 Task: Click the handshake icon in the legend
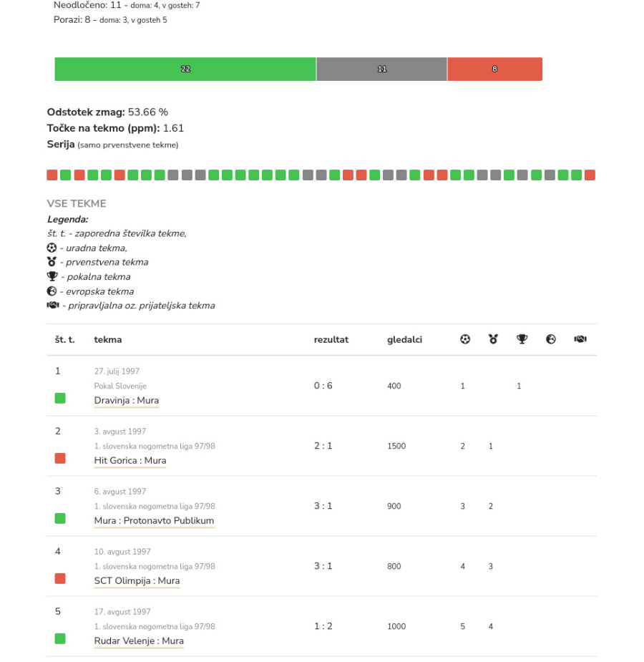[x=52, y=305]
